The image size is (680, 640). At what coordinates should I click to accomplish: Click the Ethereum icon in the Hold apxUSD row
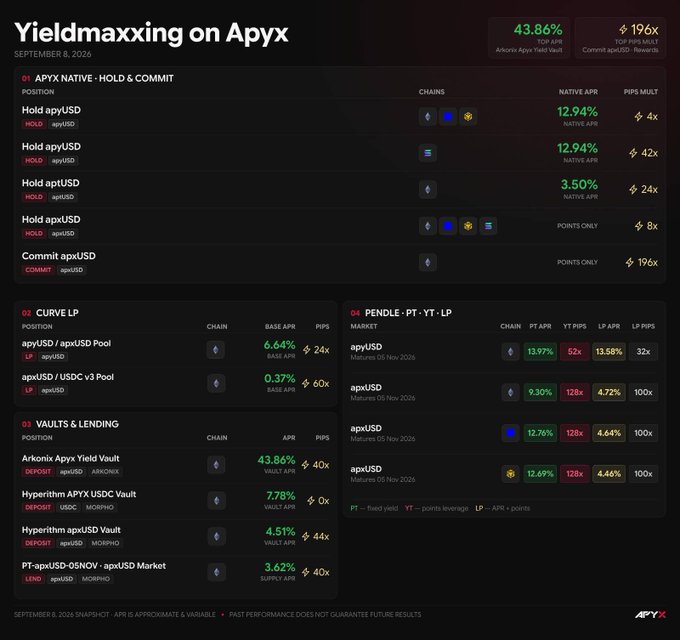[x=428, y=226]
